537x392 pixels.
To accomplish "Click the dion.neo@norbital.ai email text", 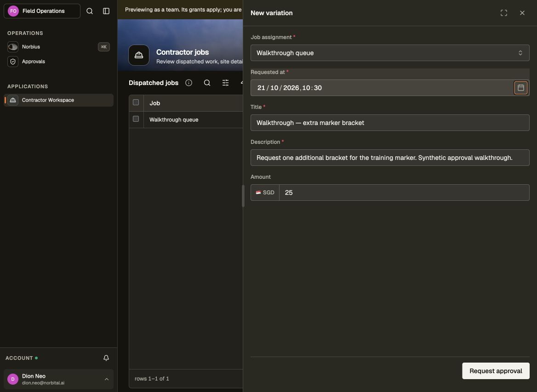I will 43,383.
